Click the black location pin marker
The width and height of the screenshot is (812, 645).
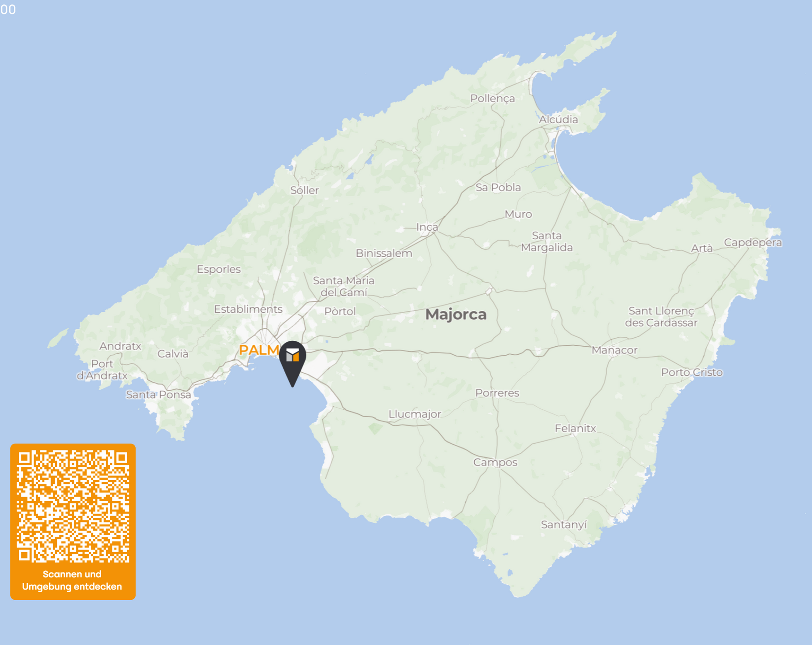click(292, 364)
